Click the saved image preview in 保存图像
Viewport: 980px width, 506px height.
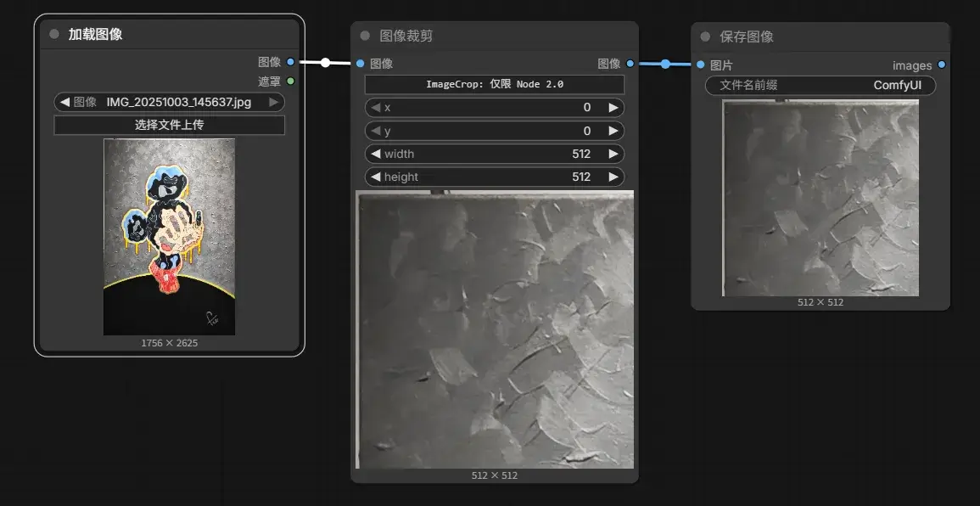tap(820, 198)
